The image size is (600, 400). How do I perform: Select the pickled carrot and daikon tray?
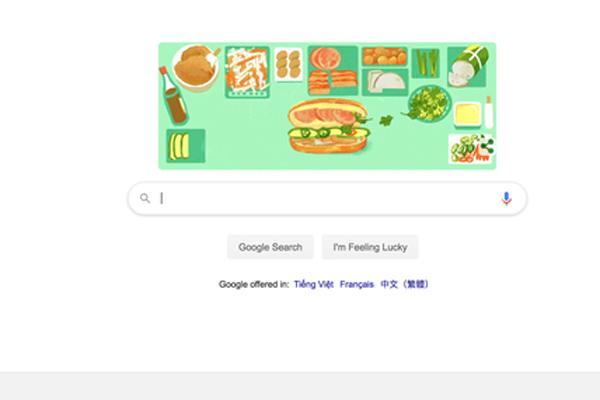(247, 72)
